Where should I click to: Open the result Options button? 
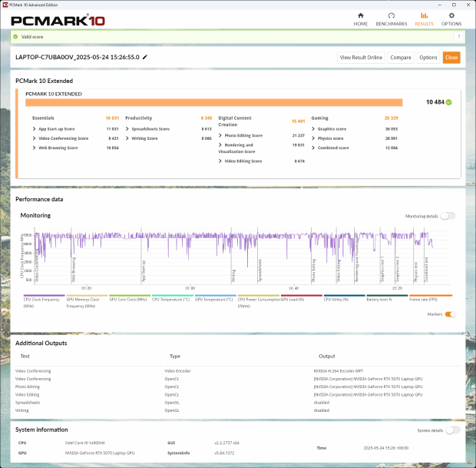428,58
